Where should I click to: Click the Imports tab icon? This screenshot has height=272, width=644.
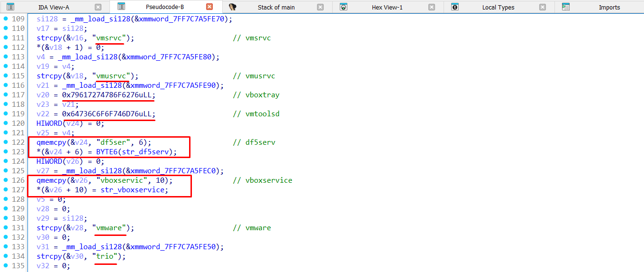point(565,7)
